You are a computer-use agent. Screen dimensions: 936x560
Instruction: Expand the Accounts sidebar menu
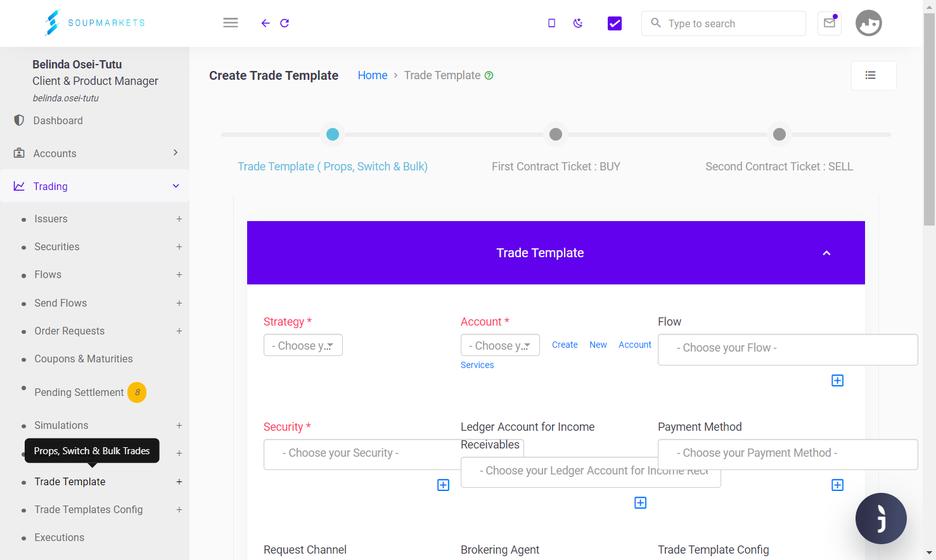[95, 153]
